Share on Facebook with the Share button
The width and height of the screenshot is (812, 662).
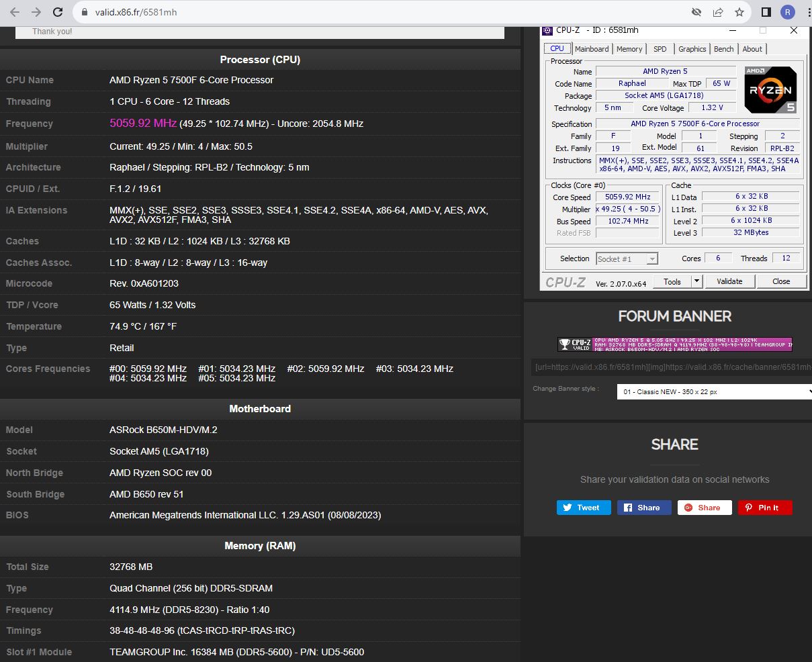point(644,508)
